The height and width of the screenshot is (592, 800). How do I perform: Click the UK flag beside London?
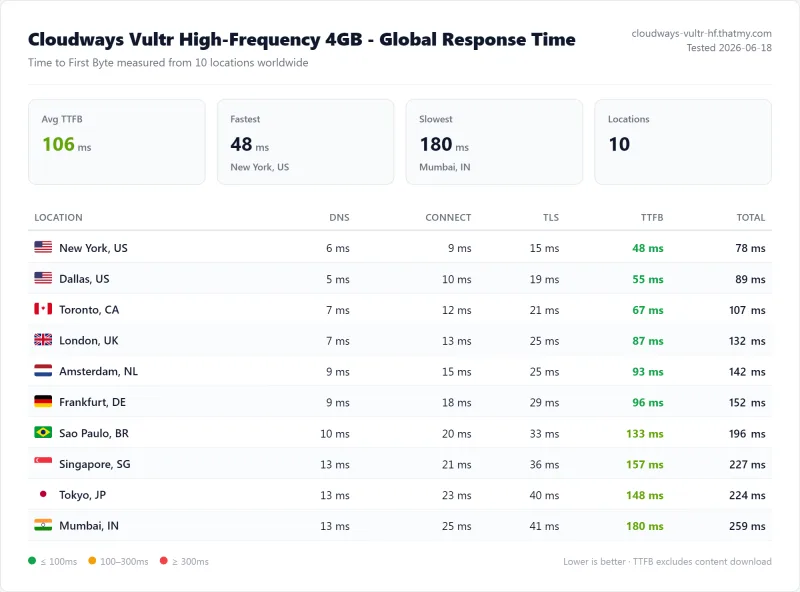pos(43,339)
